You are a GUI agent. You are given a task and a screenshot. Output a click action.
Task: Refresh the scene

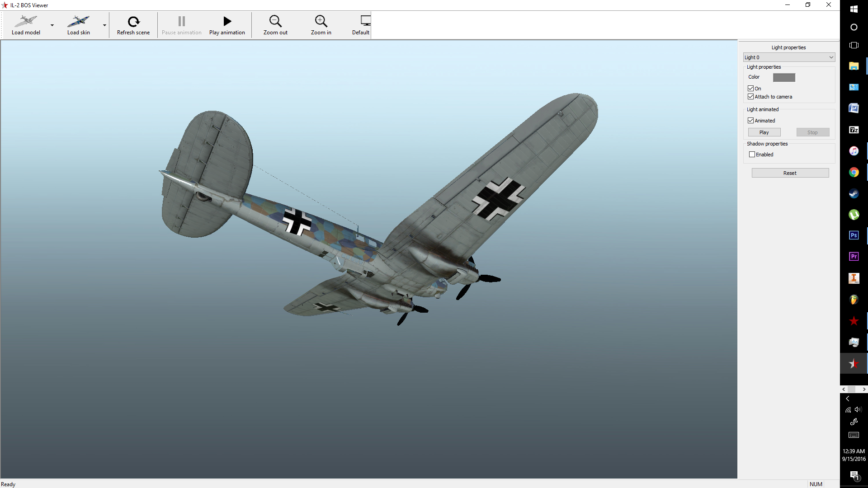(x=133, y=25)
